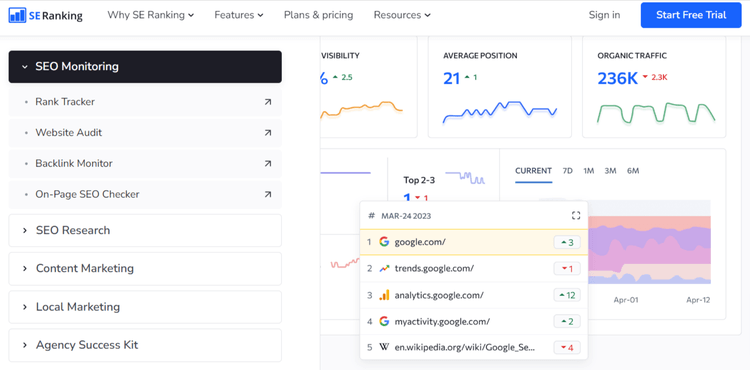Click the arrow icon next to On-Page SEO Checker
Image resolution: width=750 pixels, height=370 pixels.
[268, 194]
